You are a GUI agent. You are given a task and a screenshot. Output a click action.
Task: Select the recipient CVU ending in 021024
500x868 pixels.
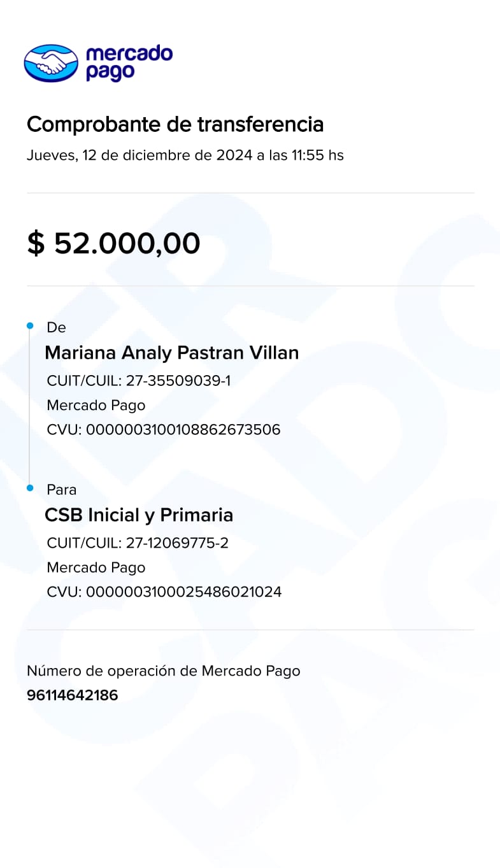(x=164, y=592)
